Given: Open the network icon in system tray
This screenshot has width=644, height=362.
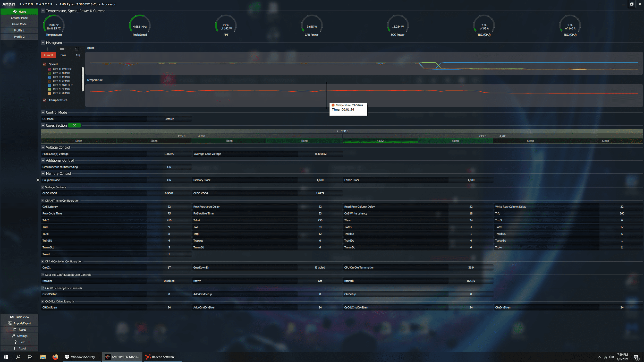Looking at the screenshot, I should pyautogui.click(x=606, y=357).
